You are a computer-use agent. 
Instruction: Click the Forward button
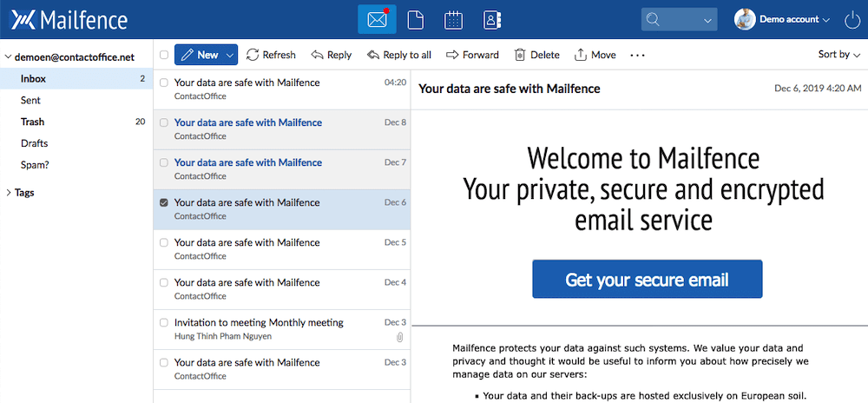pyautogui.click(x=472, y=55)
